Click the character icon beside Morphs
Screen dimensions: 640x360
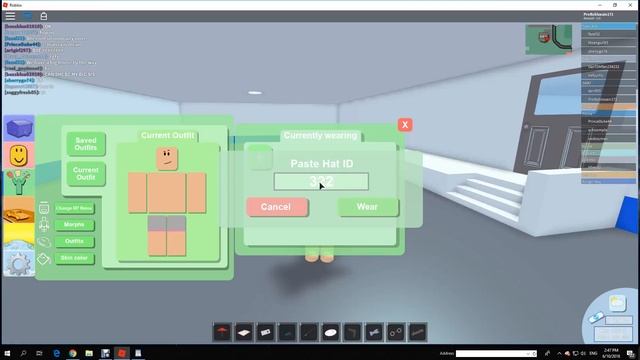44,224
